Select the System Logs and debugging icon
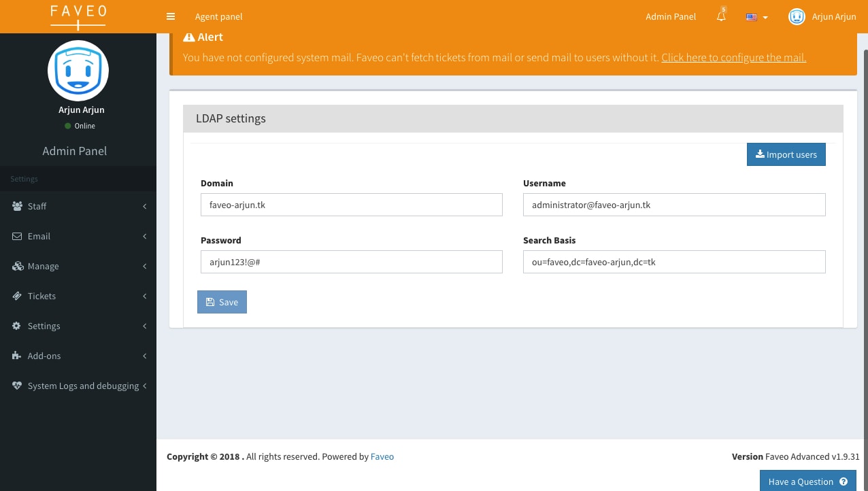 click(16, 386)
